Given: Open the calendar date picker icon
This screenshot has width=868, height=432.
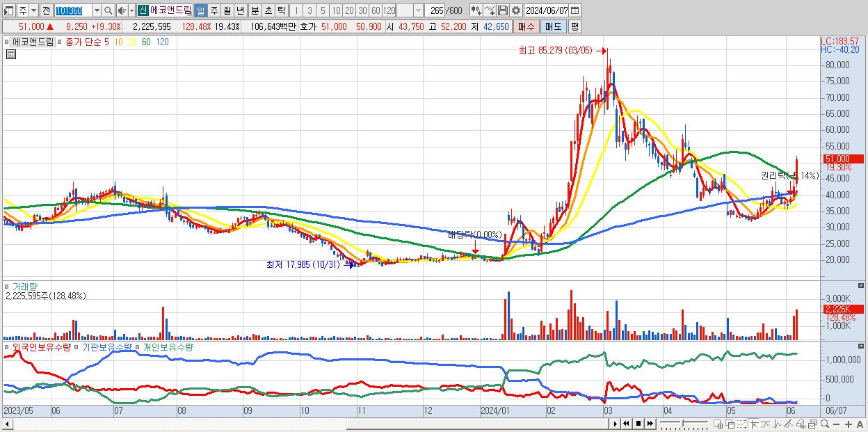Looking at the screenshot, I should click(575, 10).
